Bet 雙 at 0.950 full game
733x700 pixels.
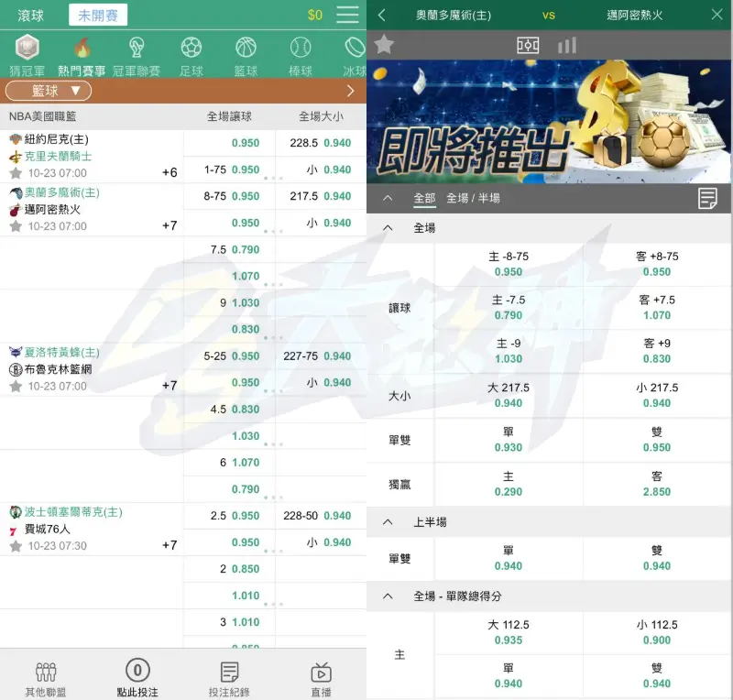click(x=657, y=440)
